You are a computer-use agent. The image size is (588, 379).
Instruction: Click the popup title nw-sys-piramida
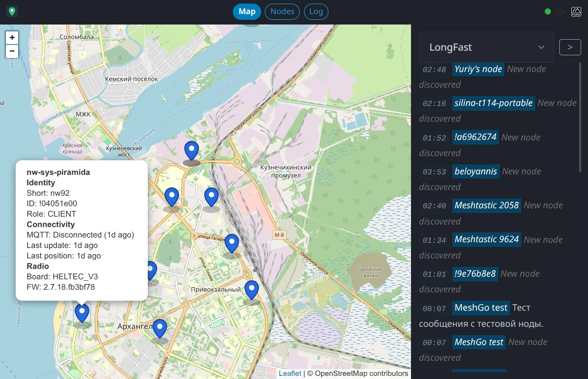[58, 172]
